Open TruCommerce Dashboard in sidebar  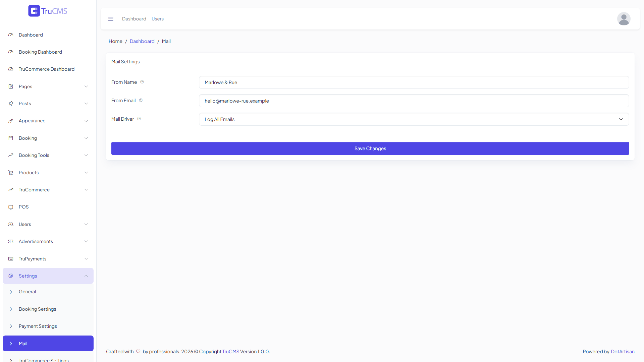tap(48, 69)
